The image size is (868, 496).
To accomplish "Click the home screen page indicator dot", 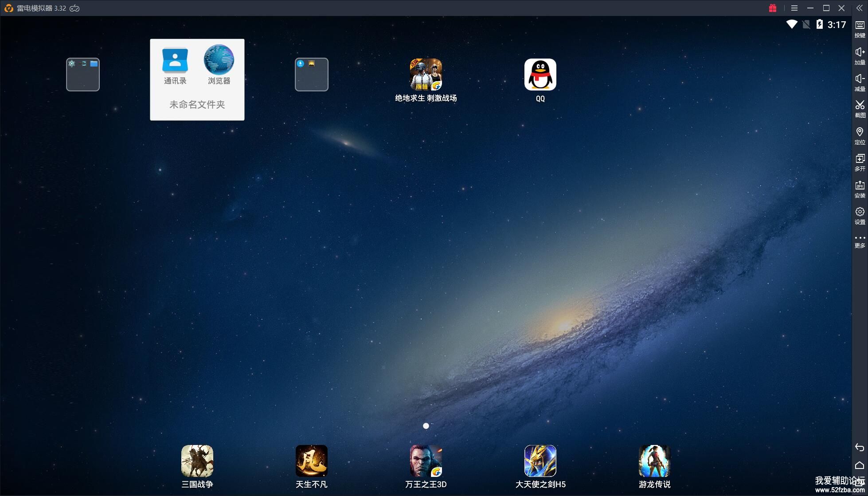I will click(x=426, y=426).
